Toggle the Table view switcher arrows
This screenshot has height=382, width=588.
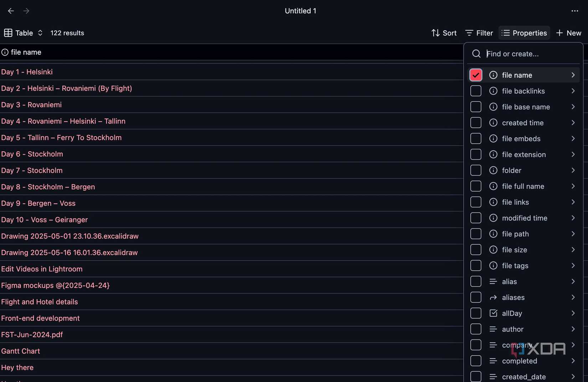click(40, 33)
